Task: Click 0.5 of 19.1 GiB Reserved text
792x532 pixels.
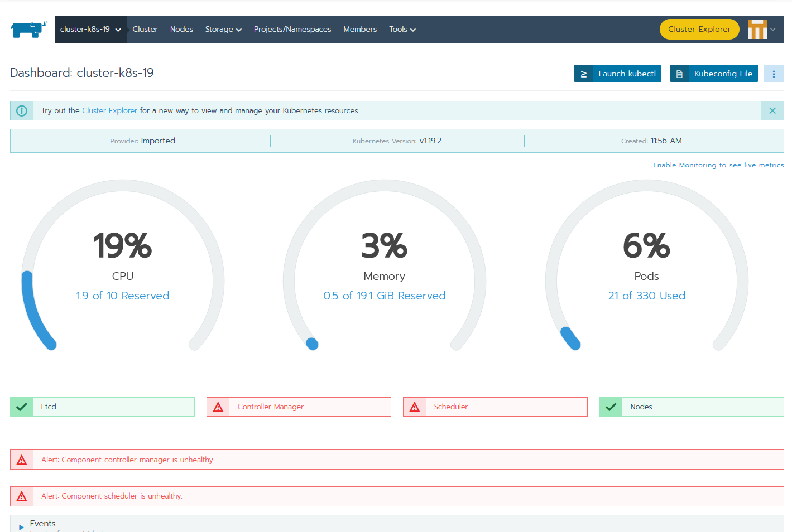Action: coord(385,296)
